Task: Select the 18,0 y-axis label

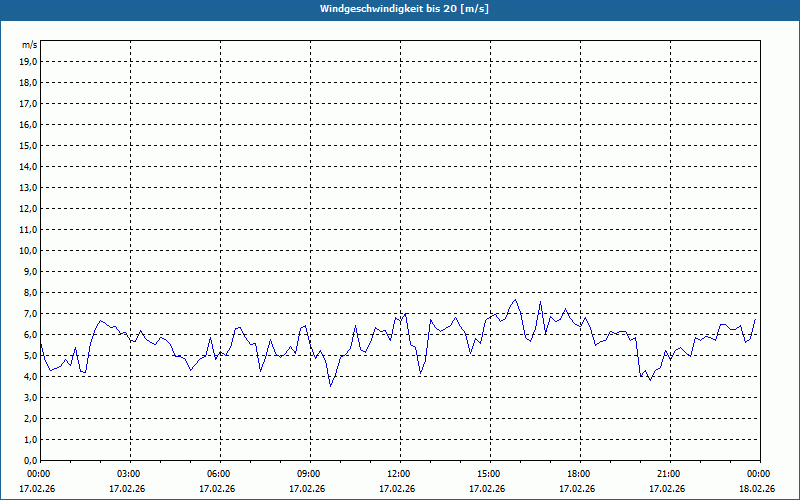Action: point(29,83)
